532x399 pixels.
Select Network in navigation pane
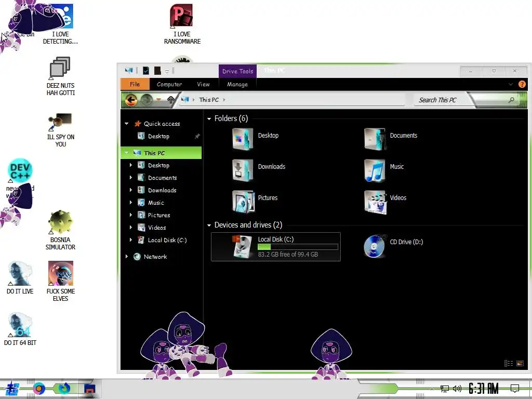point(155,257)
